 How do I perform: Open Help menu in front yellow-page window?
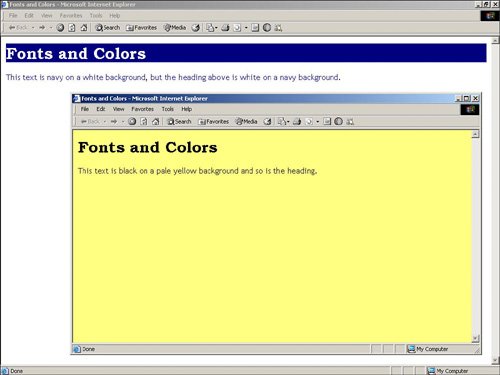point(187,109)
